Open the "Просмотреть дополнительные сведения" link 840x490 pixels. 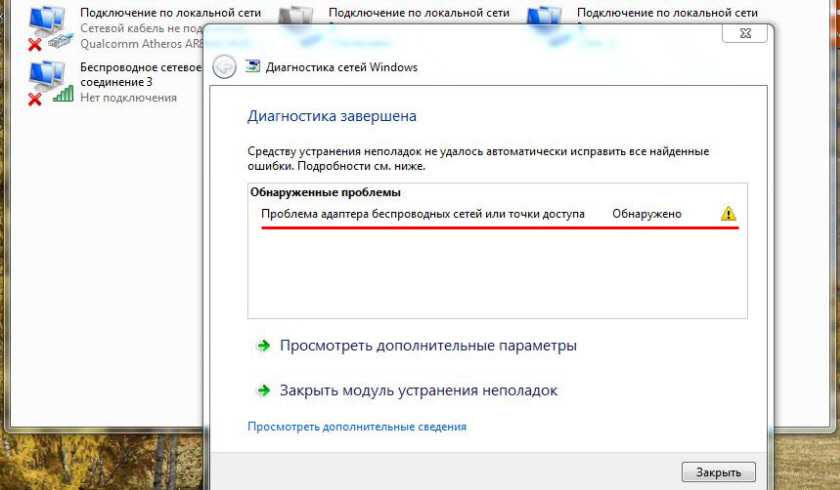[x=356, y=427]
